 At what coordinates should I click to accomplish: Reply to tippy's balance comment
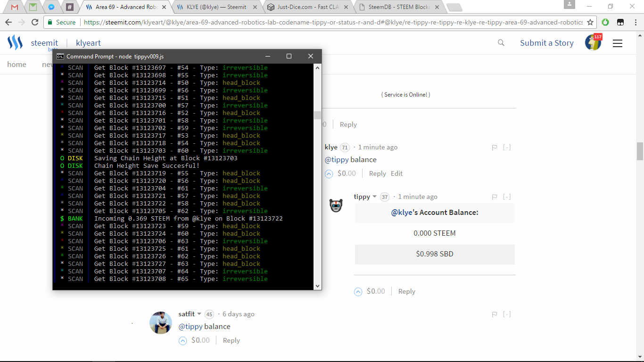click(x=406, y=291)
